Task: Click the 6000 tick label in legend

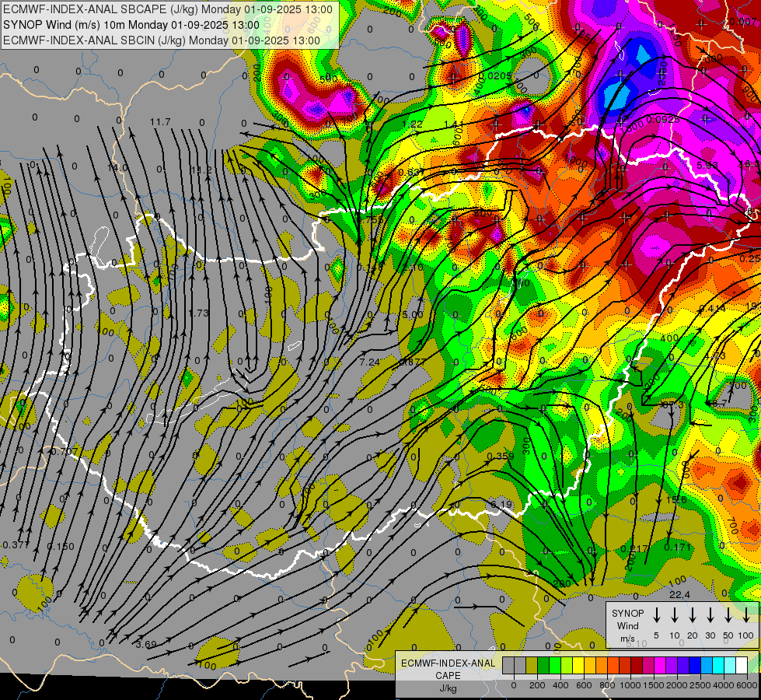Action: (x=747, y=685)
